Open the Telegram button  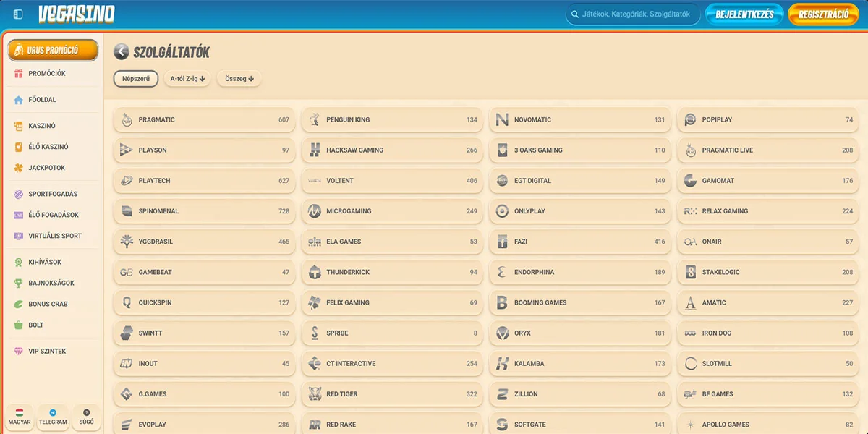point(53,417)
